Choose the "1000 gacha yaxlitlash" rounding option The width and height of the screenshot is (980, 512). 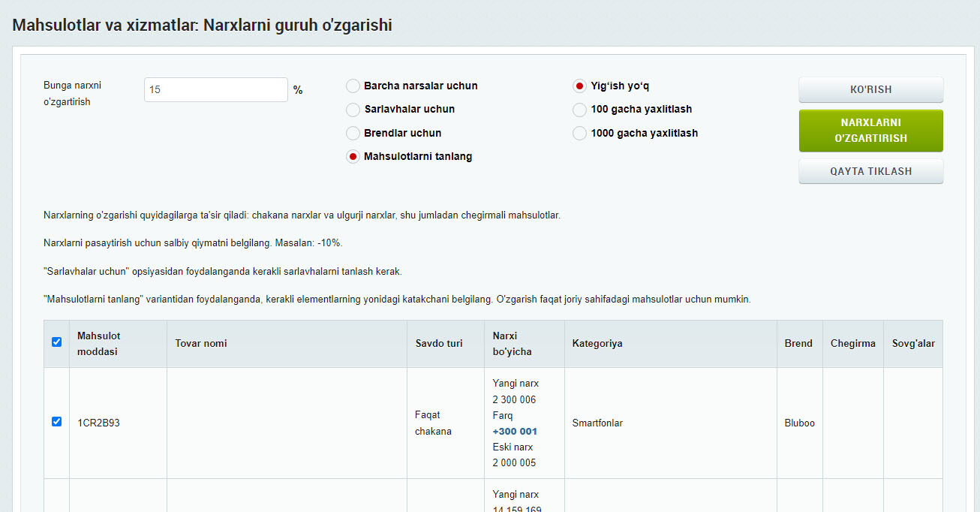(579, 134)
